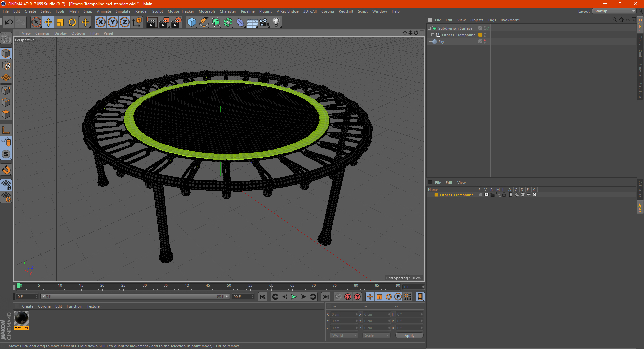Open material manager Texture menu

point(93,306)
